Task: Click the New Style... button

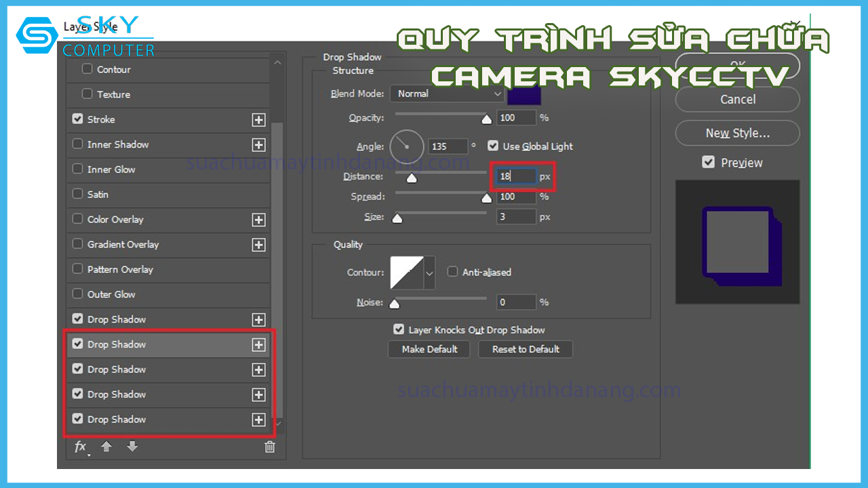Action: [x=737, y=133]
